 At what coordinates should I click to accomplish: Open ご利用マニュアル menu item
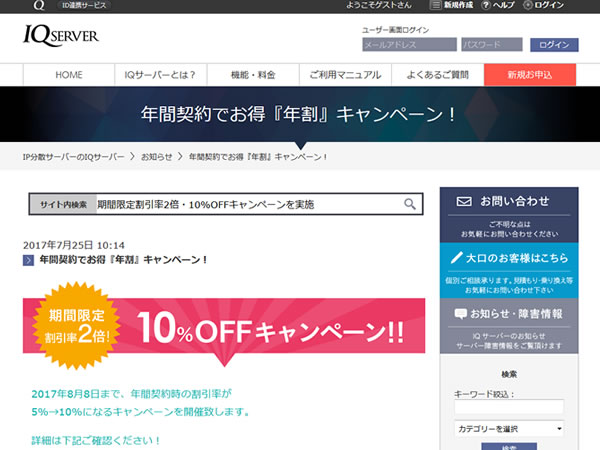345,75
